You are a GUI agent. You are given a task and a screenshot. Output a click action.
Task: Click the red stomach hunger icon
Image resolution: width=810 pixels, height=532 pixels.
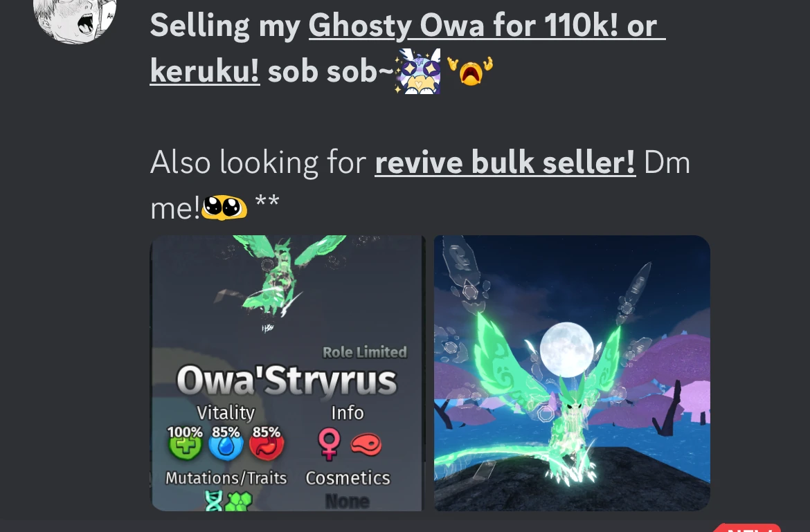(x=266, y=443)
